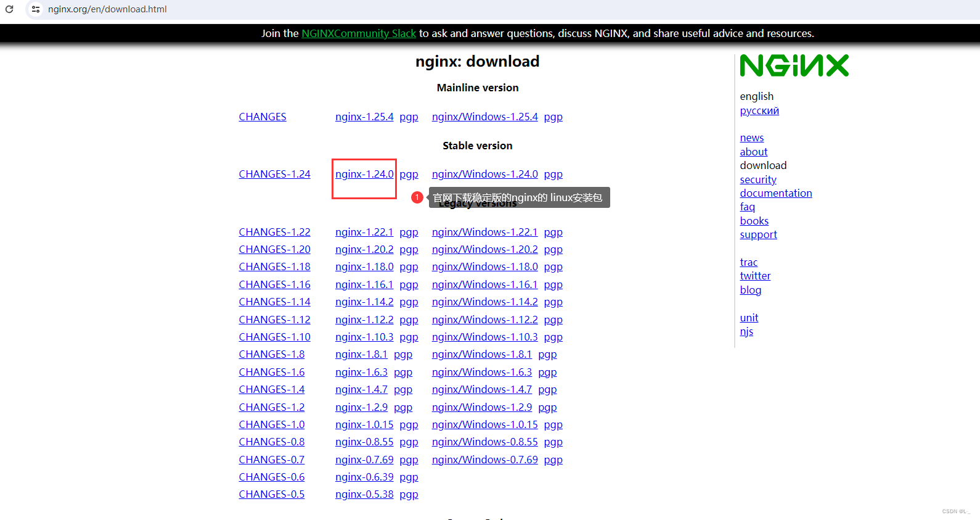The width and height of the screenshot is (980, 520).
Task: Click the NGINX logo
Action: tap(794, 65)
